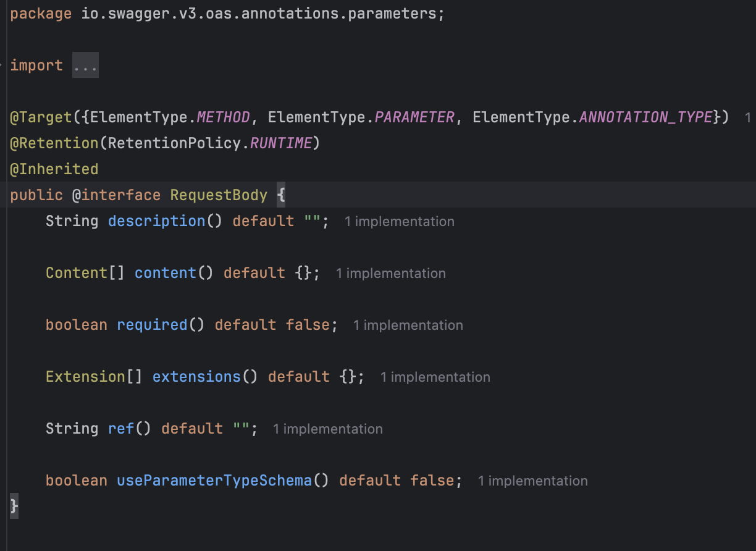Image resolution: width=756 pixels, height=551 pixels.
Task: Click the Content[] return type
Action: pyautogui.click(x=85, y=273)
